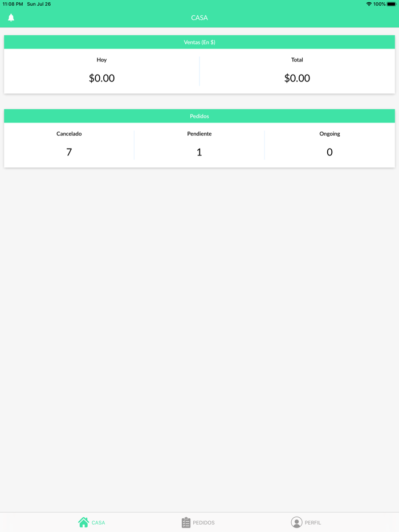
Task: Tap the battery indicator icon
Action: tap(391, 4)
